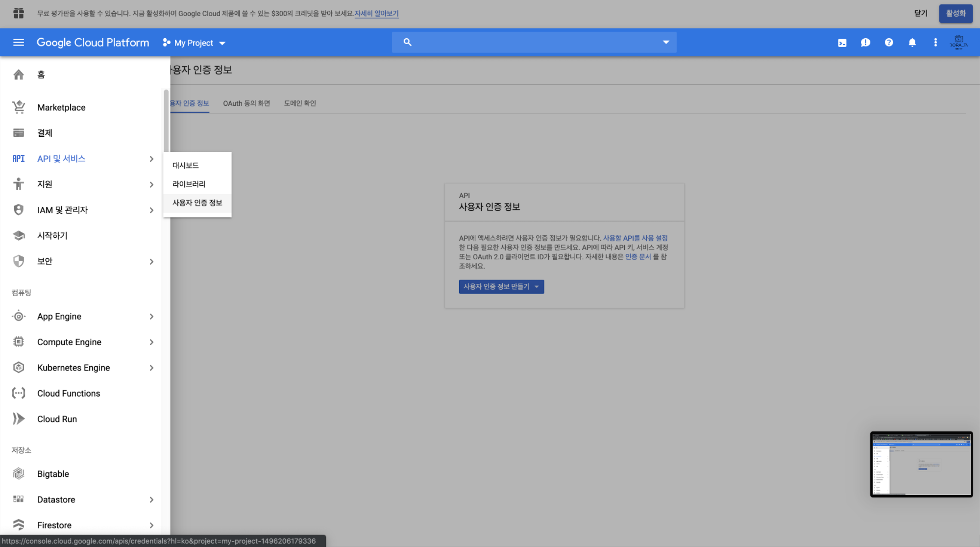Open the Kubernetes Engine icon

point(19,368)
